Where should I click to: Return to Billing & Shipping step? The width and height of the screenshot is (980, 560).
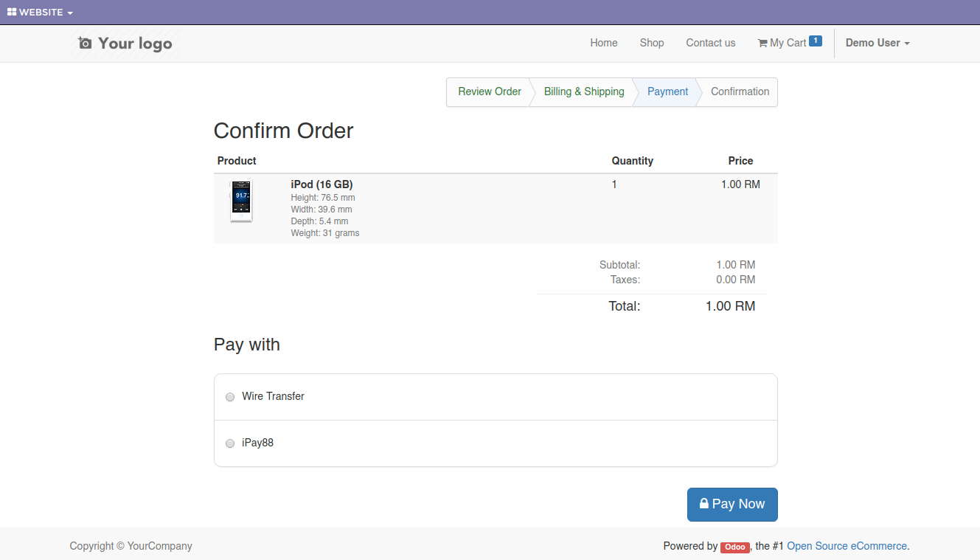(x=584, y=91)
